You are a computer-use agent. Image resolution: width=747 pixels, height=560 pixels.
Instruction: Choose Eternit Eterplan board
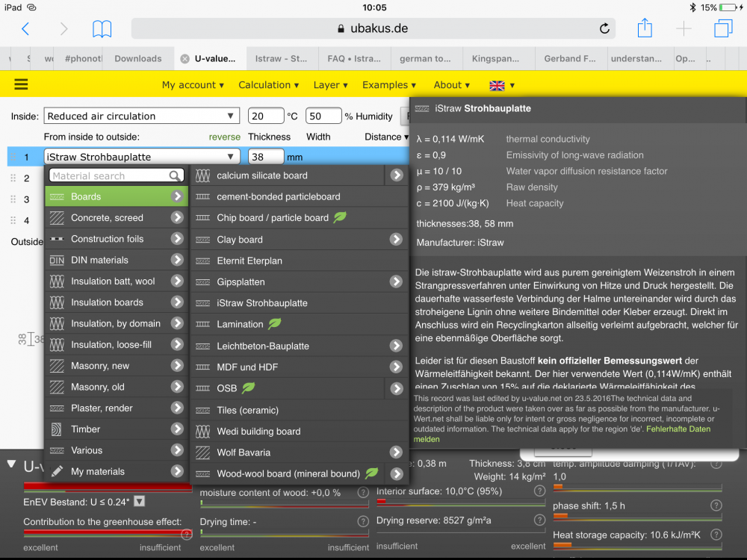300,261
